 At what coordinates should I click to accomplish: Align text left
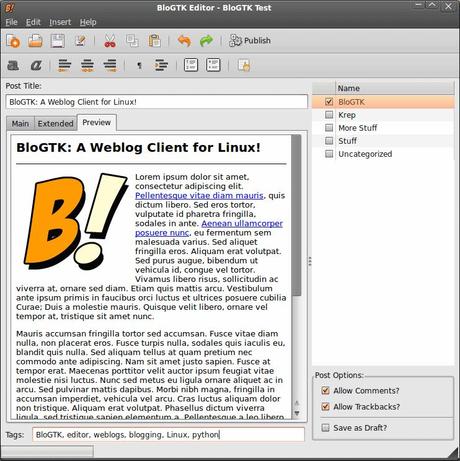[x=65, y=65]
